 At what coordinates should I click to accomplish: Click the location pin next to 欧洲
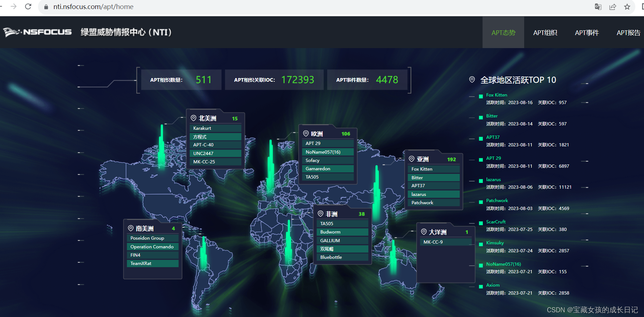click(x=306, y=133)
